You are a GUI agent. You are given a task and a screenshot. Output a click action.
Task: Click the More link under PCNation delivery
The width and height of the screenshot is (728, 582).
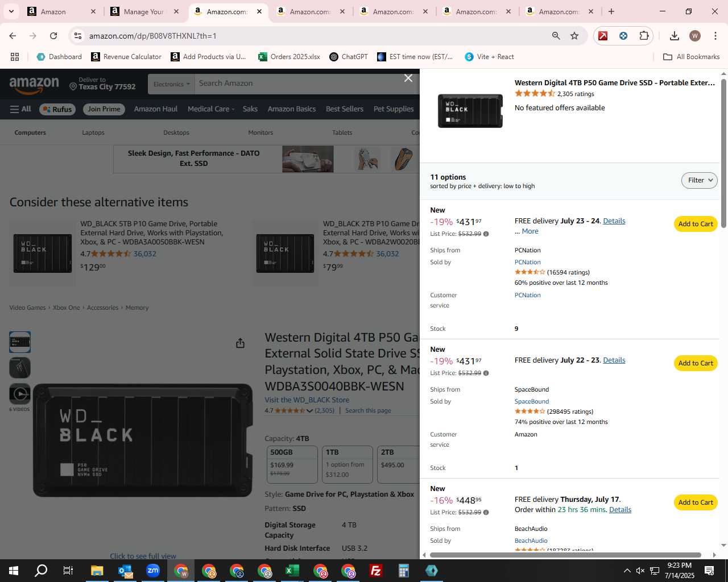pyautogui.click(x=530, y=231)
